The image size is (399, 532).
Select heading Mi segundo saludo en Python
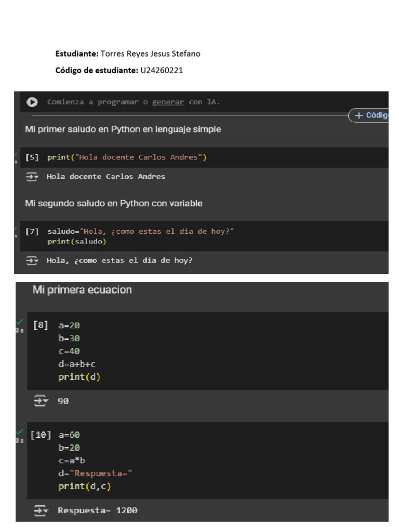click(114, 203)
